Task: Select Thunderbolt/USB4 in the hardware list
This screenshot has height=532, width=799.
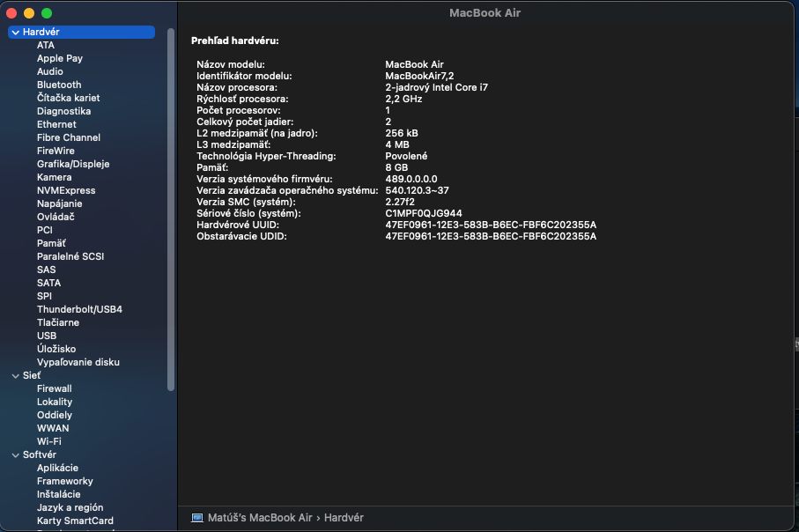Action: [79, 309]
